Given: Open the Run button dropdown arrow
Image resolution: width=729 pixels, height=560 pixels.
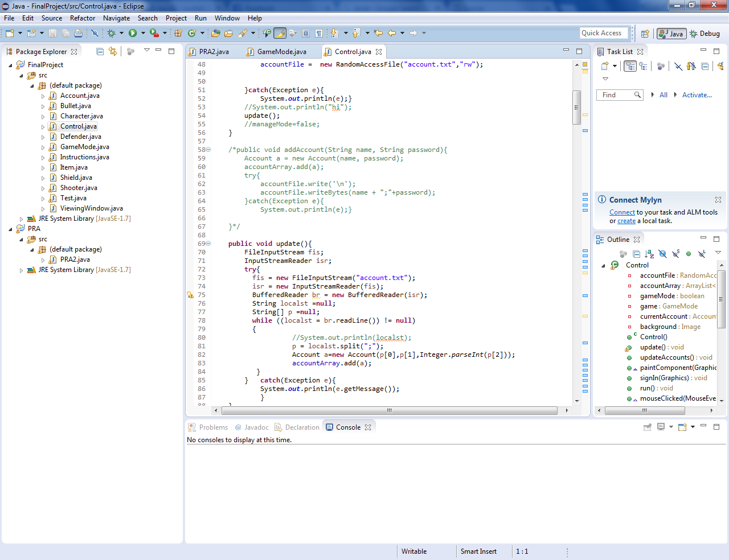Looking at the screenshot, I should (143, 34).
